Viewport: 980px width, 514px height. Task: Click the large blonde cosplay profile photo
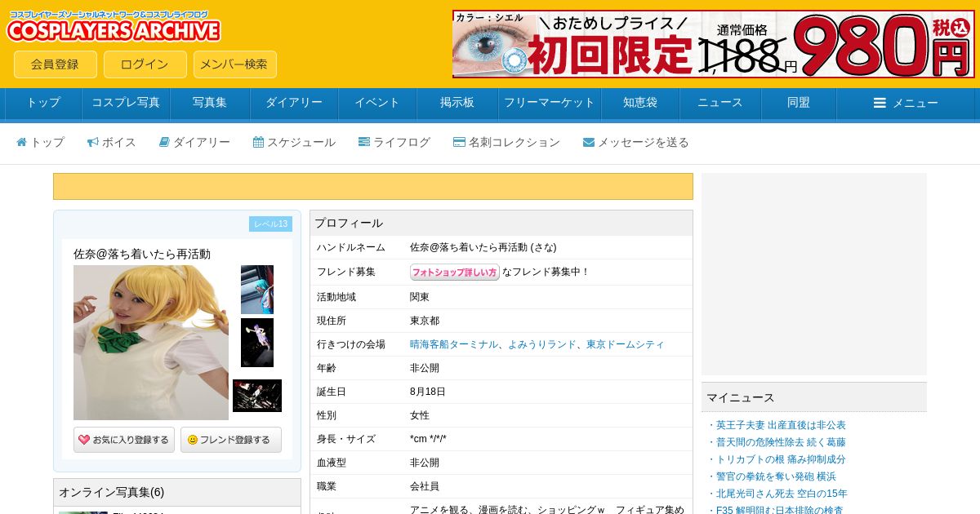[x=151, y=343]
